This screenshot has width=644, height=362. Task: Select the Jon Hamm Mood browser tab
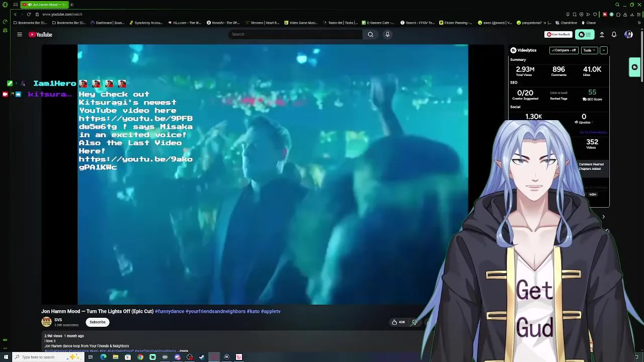tap(45, 5)
